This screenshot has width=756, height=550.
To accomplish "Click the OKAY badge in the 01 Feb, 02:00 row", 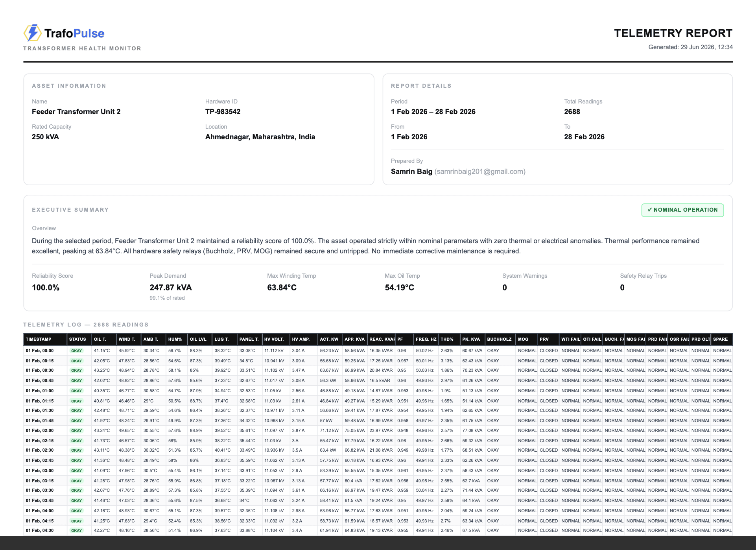I will pos(77,431).
